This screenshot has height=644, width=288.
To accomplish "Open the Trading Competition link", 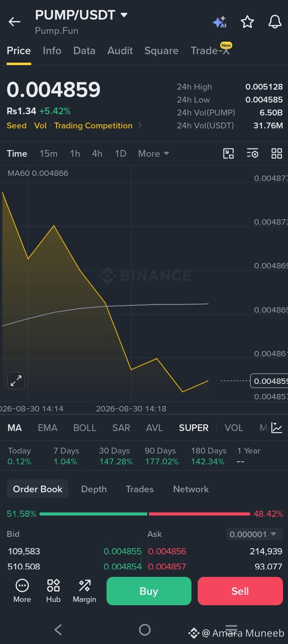I will [93, 125].
